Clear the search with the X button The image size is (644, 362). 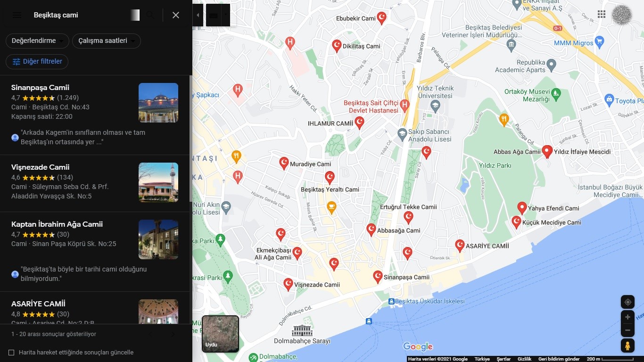click(x=176, y=15)
